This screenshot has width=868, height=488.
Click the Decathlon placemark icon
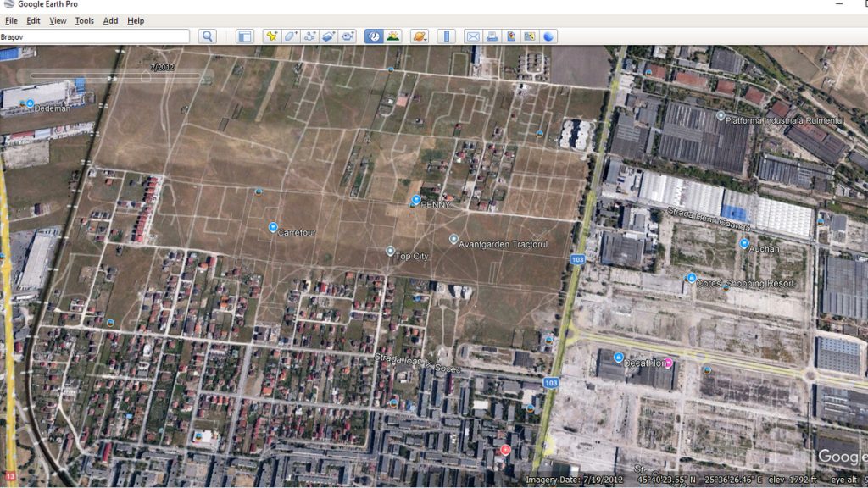pos(618,358)
